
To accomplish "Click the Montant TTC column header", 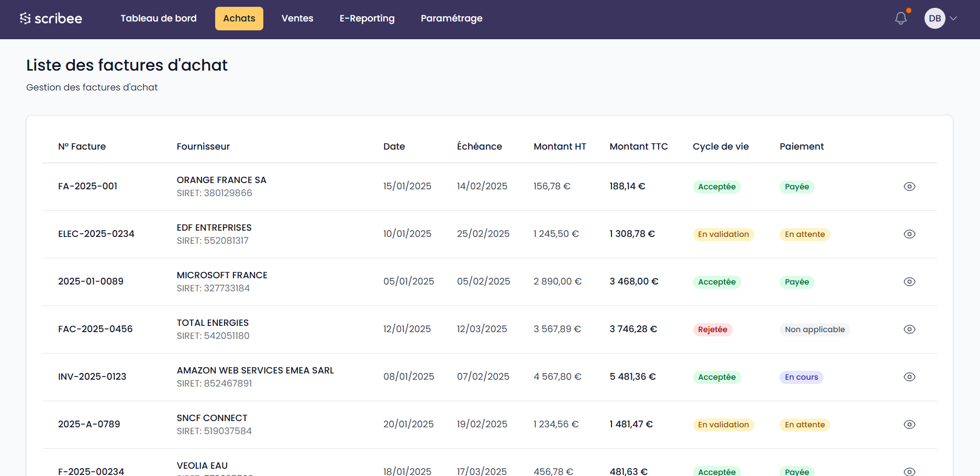I will click(x=639, y=146).
